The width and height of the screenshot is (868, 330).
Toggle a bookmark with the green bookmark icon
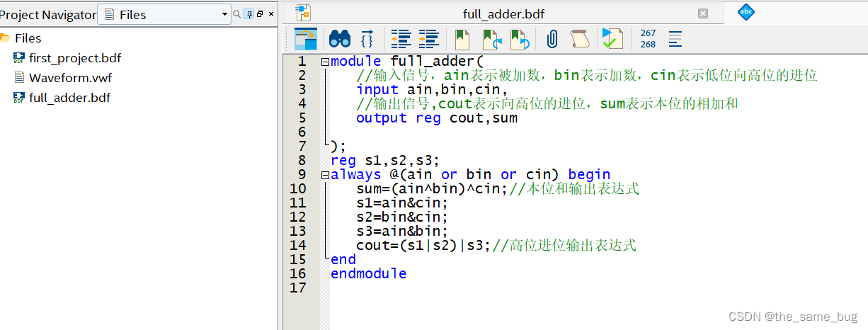coord(462,38)
